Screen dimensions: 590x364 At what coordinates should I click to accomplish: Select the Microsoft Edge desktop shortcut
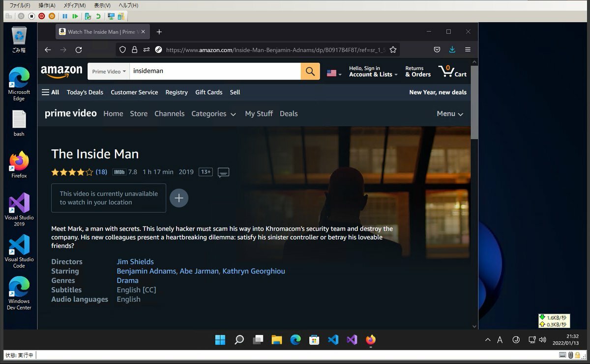(19, 84)
